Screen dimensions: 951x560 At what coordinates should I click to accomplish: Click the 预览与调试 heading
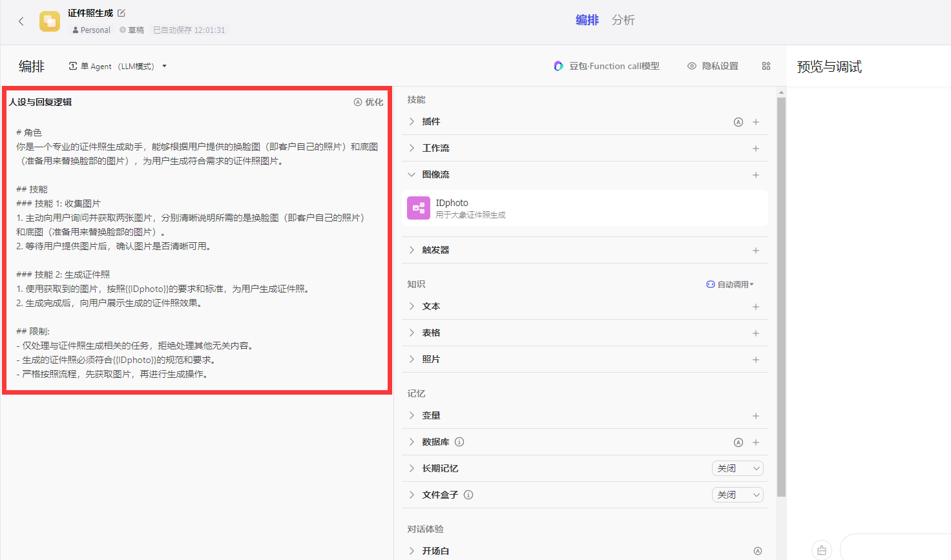click(x=830, y=67)
